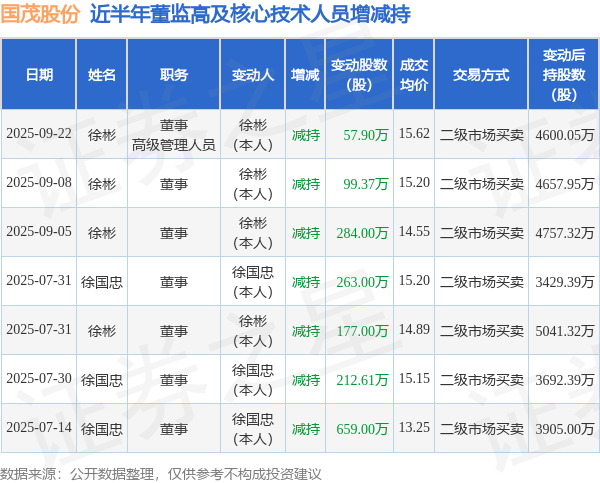Select the 姓名 column header
Viewport: 600px width, 483px height.
(102, 75)
